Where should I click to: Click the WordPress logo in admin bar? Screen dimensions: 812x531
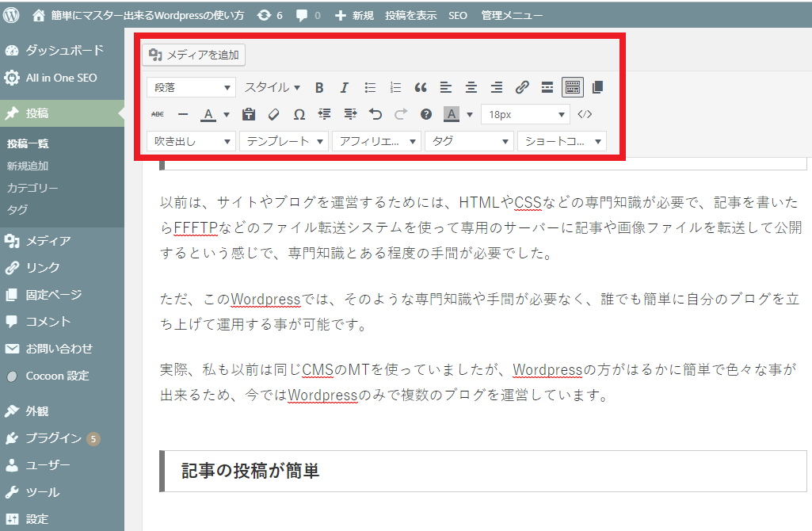(x=11, y=15)
